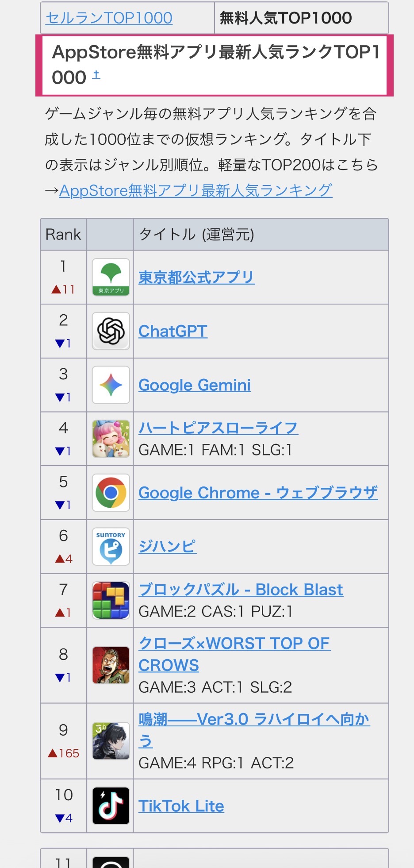Open ブロックパズル - Block Blast link

[241, 590]
